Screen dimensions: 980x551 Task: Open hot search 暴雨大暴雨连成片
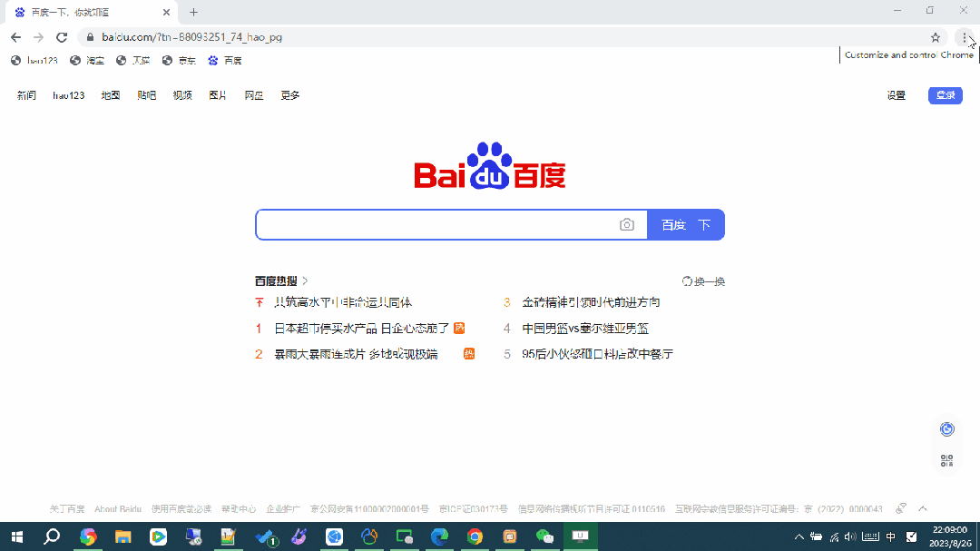357,354
